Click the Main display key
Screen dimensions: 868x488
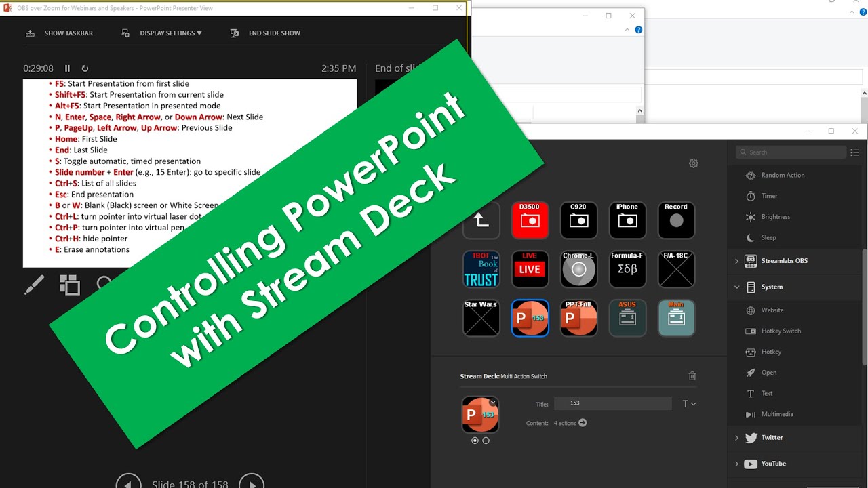(676, 318)
